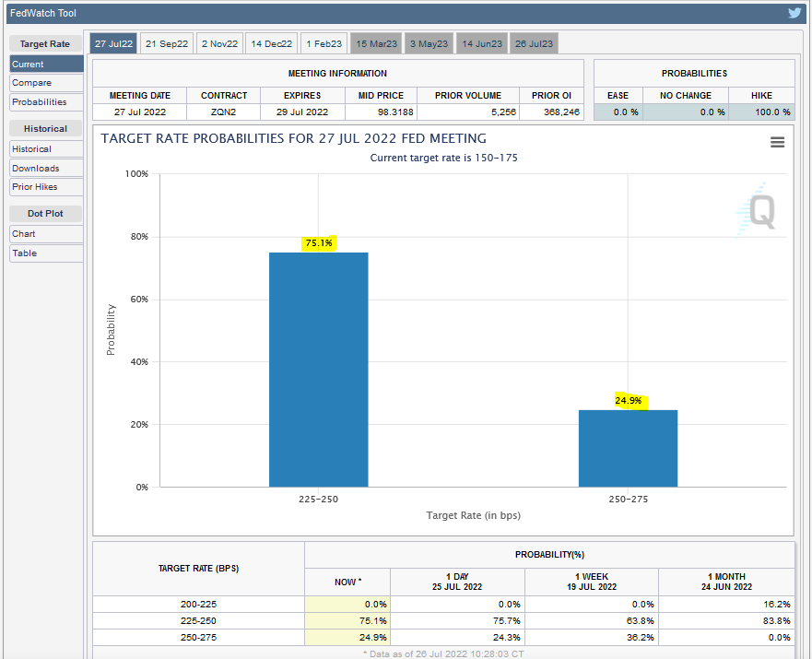Click the Twitter bird icon
The height and width of the screenshot is (659, 812).
coord(794,13)
